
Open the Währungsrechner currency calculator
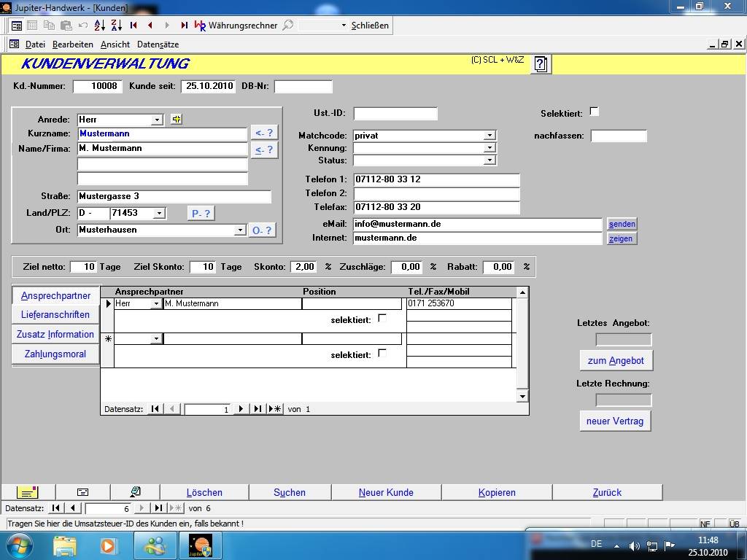point(236,25)
